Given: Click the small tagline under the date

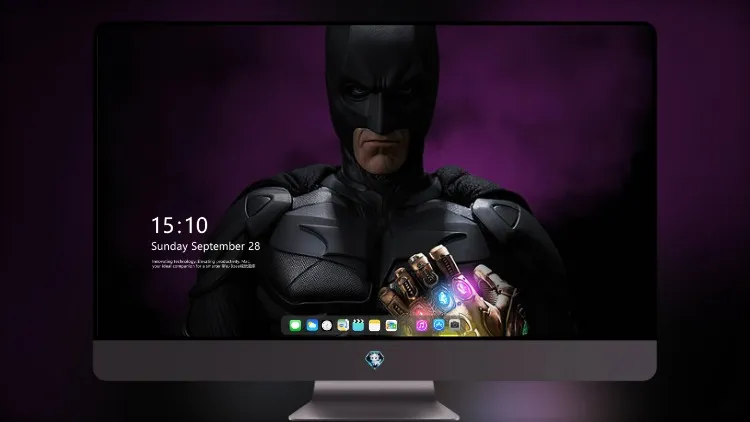Looking at the screenshot, I should pyautogui.click(x=204, y=264).
